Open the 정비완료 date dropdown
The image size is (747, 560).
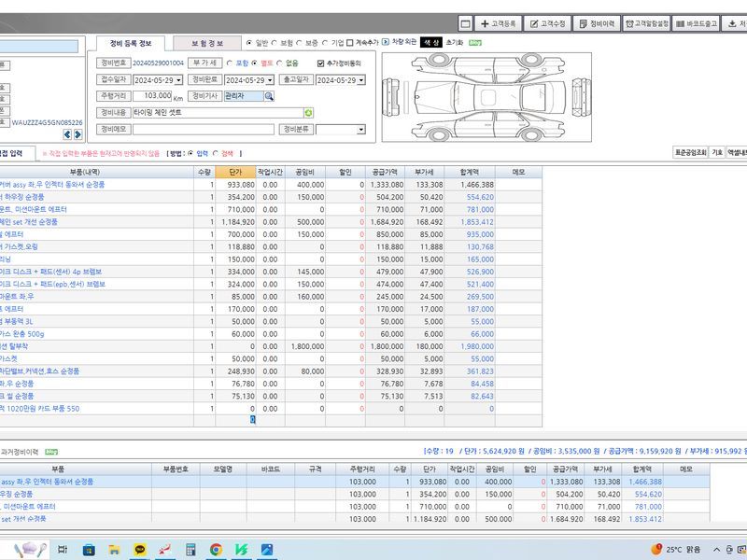click(270, 80)
